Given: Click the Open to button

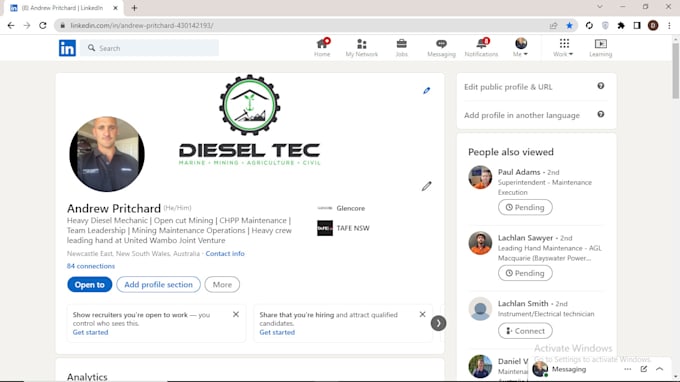Looking at the screenshot, I should tap(89, 284).
